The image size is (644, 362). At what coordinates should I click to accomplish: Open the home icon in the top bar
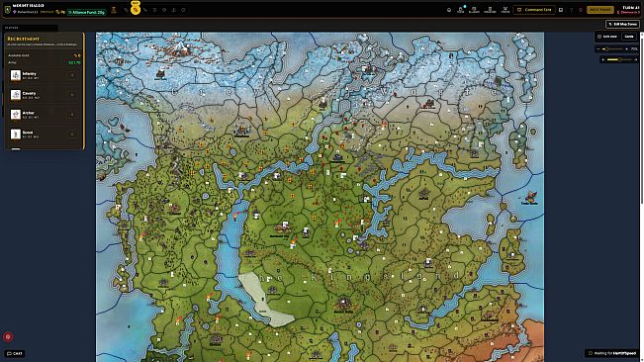tap(449, 10)
